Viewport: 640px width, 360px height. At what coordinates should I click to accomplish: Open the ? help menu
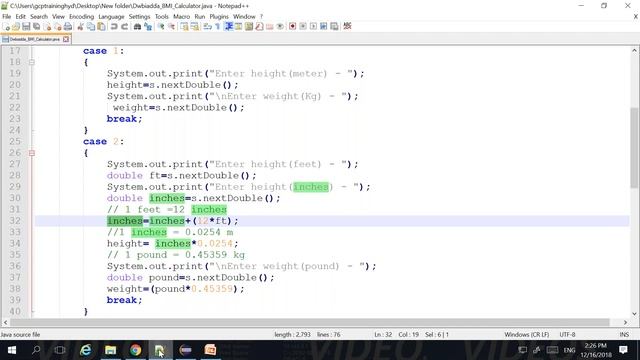pos(262,17)
